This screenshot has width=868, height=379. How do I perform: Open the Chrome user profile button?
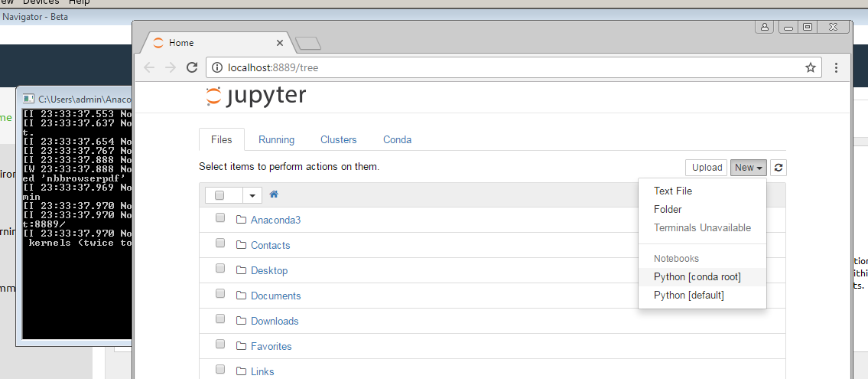click(x=765, y=27)
